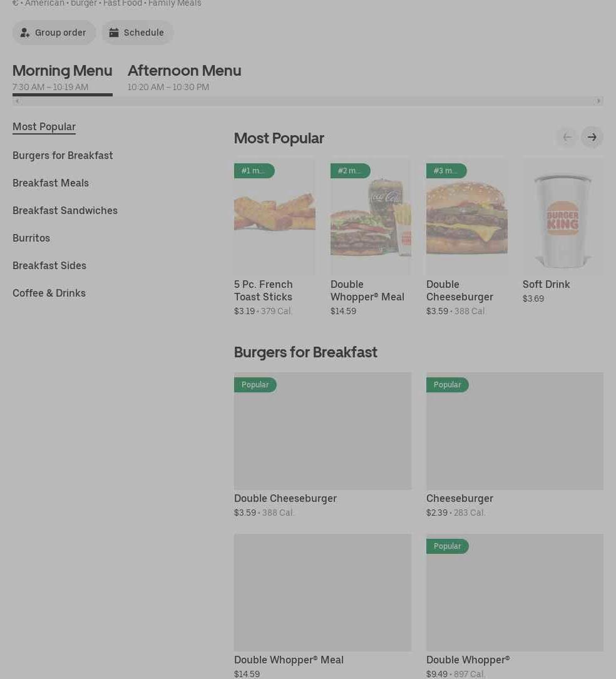Go to Breakfast Meals section

51,183
